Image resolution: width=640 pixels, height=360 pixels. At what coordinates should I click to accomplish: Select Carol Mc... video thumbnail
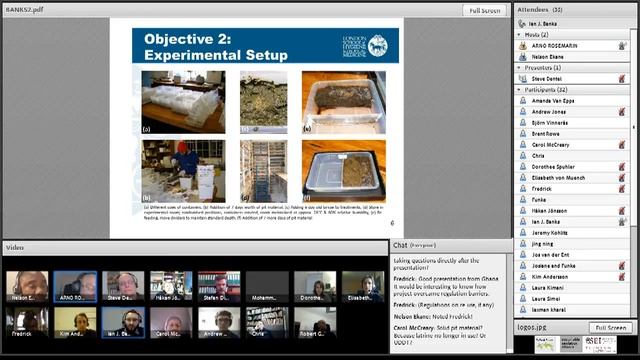click(171, 322)
